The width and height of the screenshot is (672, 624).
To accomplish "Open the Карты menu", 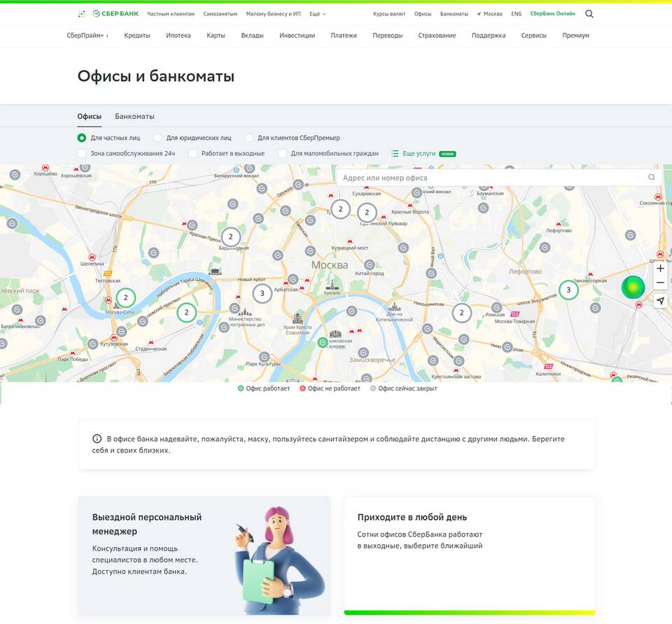I will pos(216,36).
